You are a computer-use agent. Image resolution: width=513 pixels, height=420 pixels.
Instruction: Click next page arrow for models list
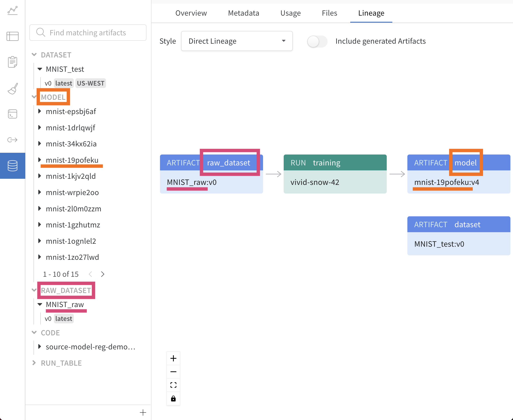click(103, 273)
